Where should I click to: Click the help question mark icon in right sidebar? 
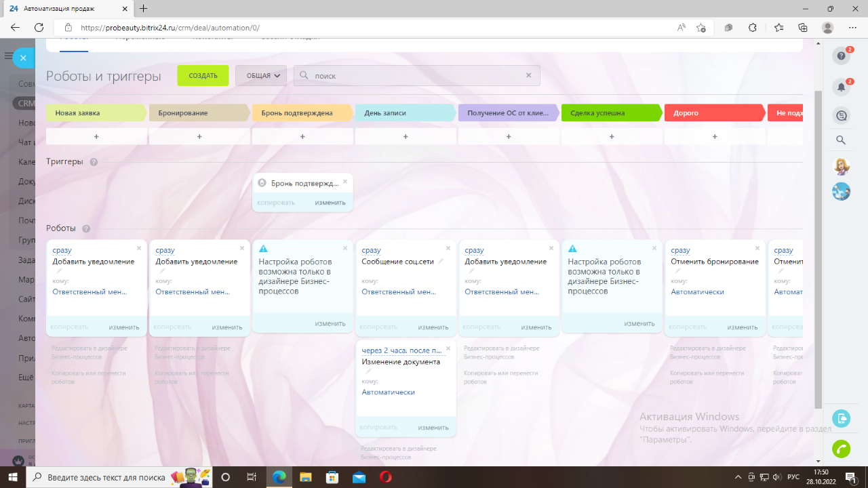841,56
